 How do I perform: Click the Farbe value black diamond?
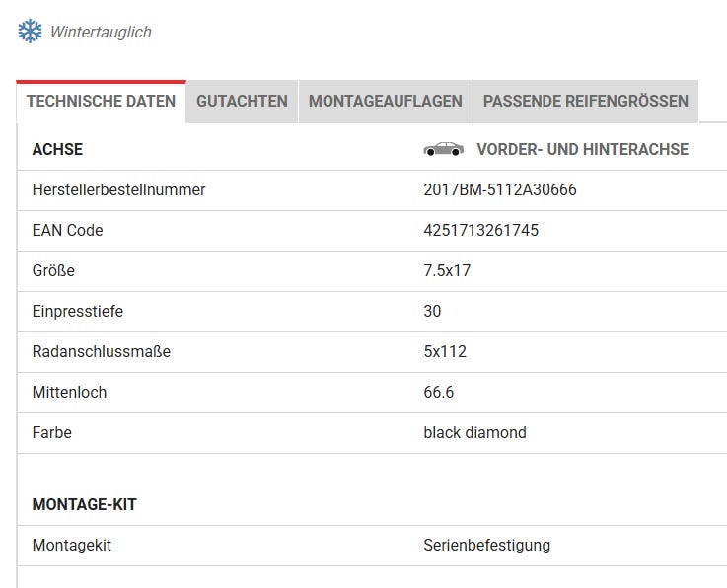pyautogui.click(x=474, y=432)
